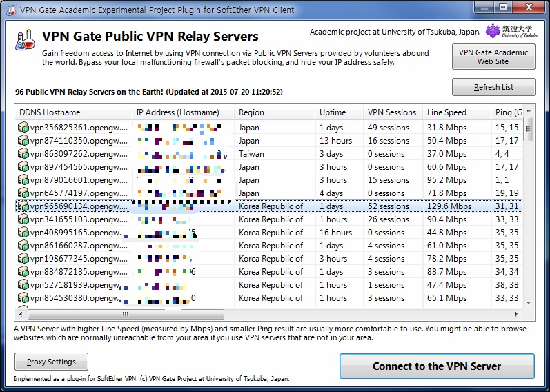Click server icon for vpn897454565 row

point(23,167)
